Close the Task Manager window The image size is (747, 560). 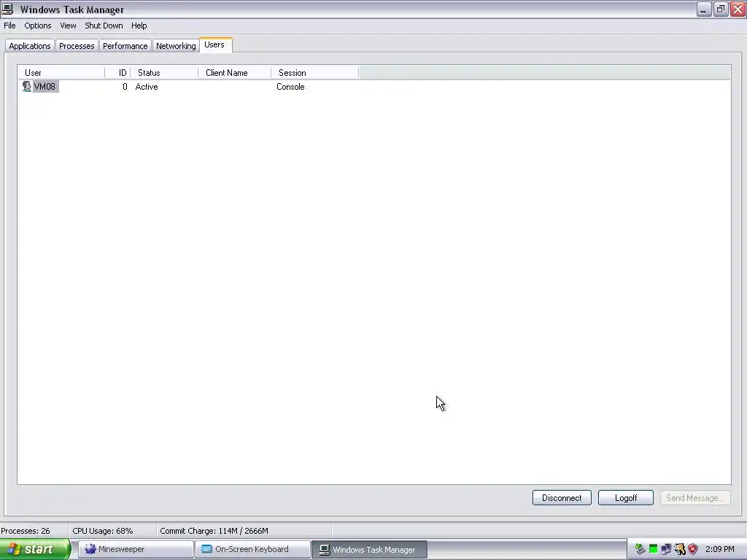(x=738, y=9)
